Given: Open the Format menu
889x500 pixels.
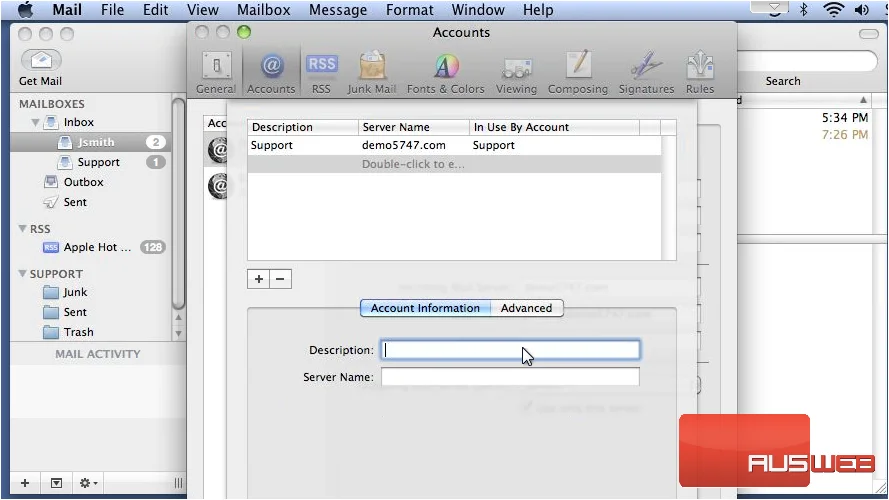Looking at the screenshot, I should pyautogui.click(x=409, y=10).
